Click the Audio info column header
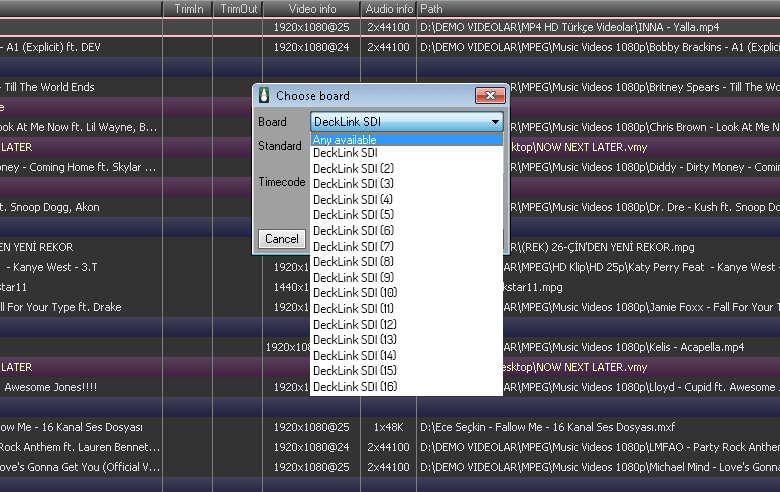 click(x=389, y=8)
